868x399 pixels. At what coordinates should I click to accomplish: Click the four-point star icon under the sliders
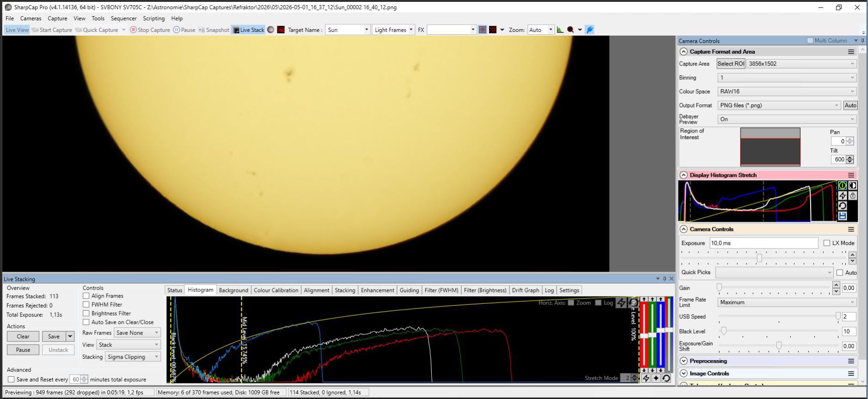pyautogui.click(x=656, y=378)
